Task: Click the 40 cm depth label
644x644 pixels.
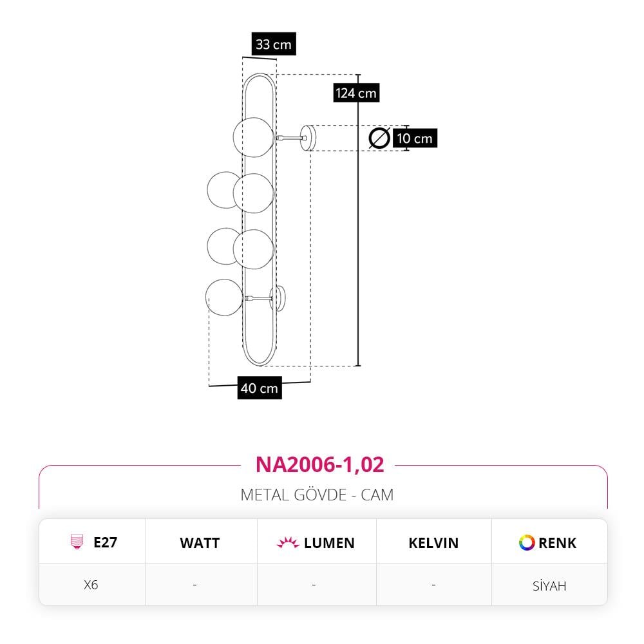Action: tap(260, 388)
